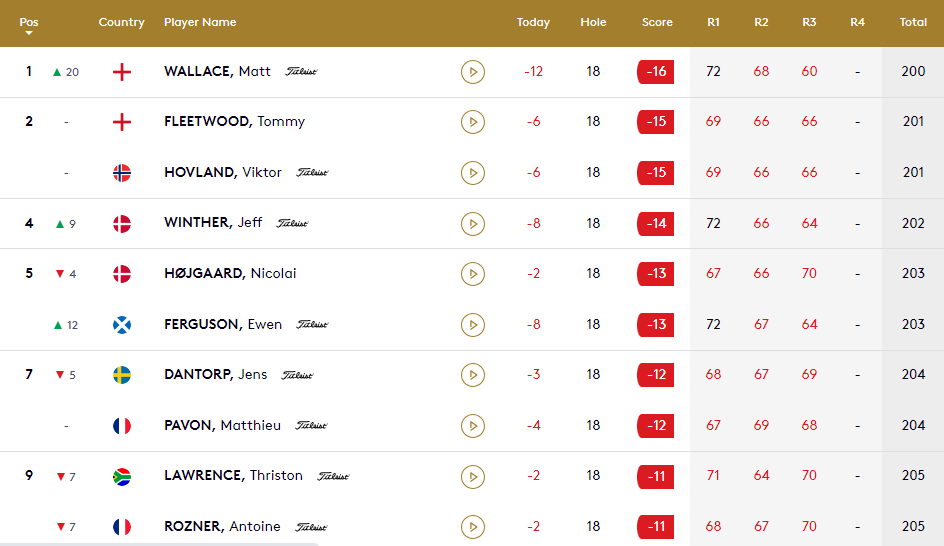Screen dimensions: 944x546
Task: Open Viktor Hovland's play circle icon
Action: 473,173
